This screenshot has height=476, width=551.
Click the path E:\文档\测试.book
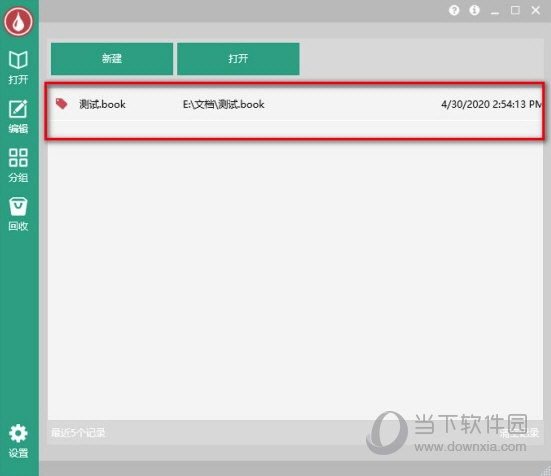point(223,104)
